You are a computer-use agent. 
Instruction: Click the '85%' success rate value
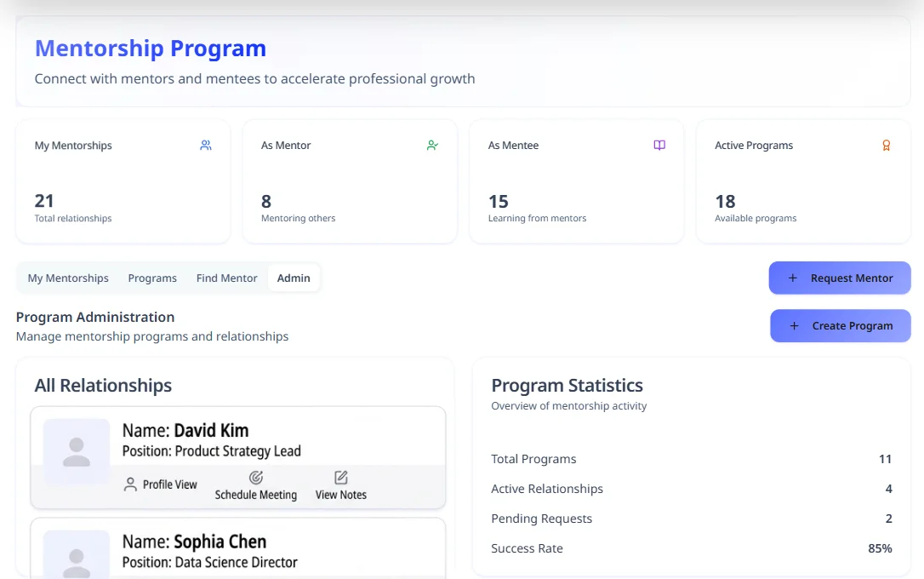[880, 548]
